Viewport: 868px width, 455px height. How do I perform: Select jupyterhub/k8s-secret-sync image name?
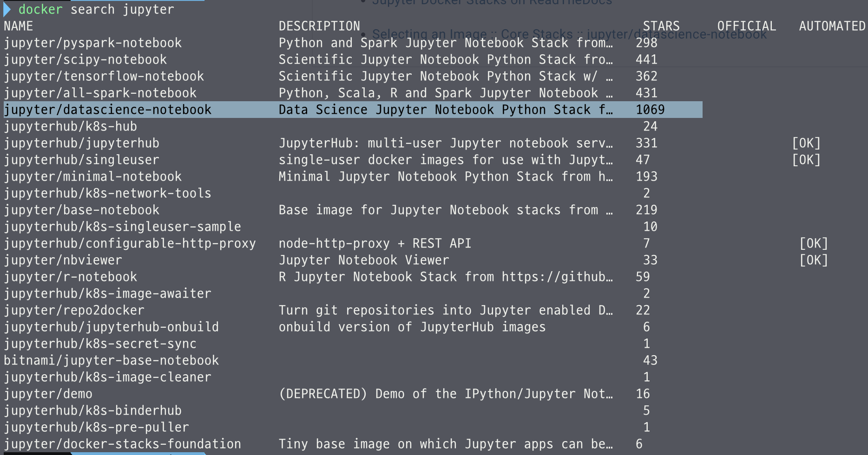pyautogui.click(x=100, y=344)
